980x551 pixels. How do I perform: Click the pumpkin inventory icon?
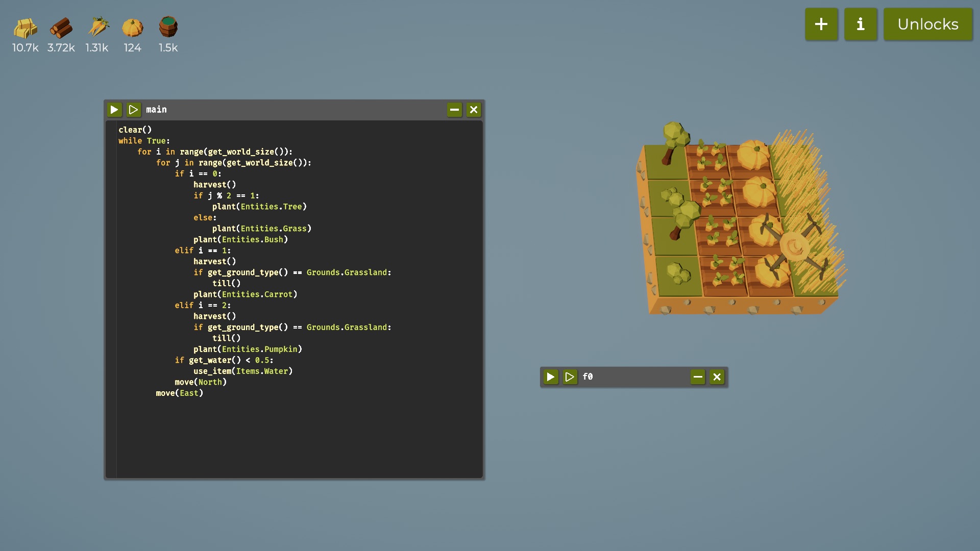133,28
